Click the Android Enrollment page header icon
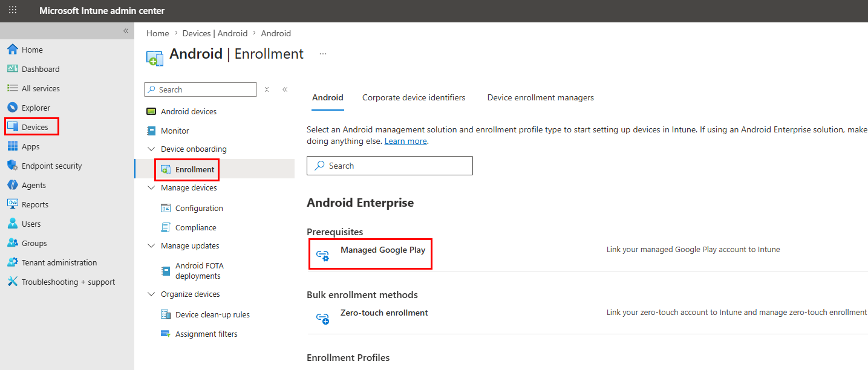Viewport: 868px width, 370px height. (155, 58)
